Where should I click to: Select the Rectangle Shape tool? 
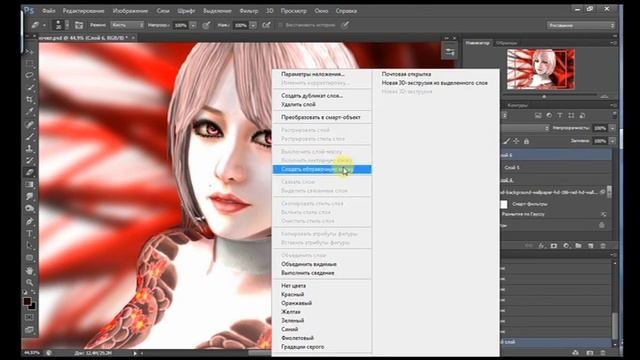[x=29, y=258]
